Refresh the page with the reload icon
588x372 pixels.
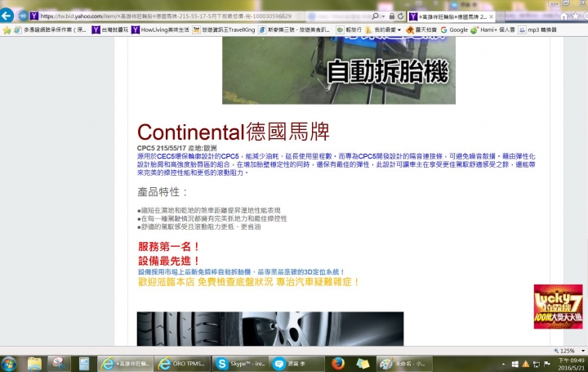click(400, 16)
